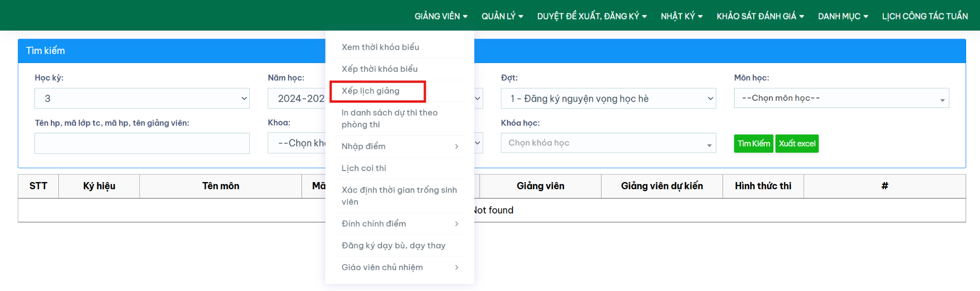Click the Tìm Kiếm button

[x=753, y=143]
